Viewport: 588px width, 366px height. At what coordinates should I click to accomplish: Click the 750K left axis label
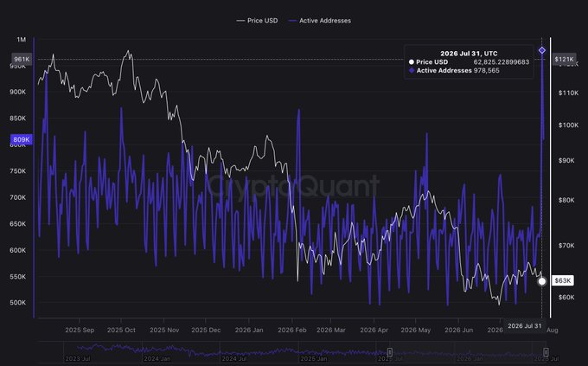(17, 171)
